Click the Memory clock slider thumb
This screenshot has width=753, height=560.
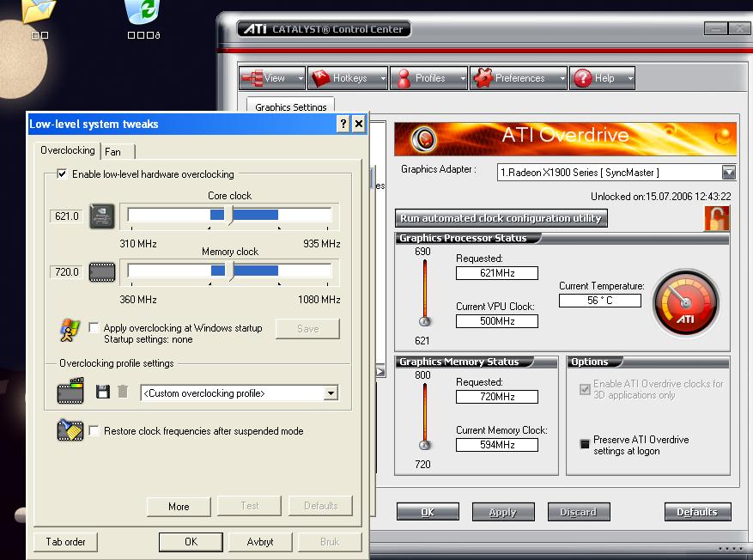point(231,271)
